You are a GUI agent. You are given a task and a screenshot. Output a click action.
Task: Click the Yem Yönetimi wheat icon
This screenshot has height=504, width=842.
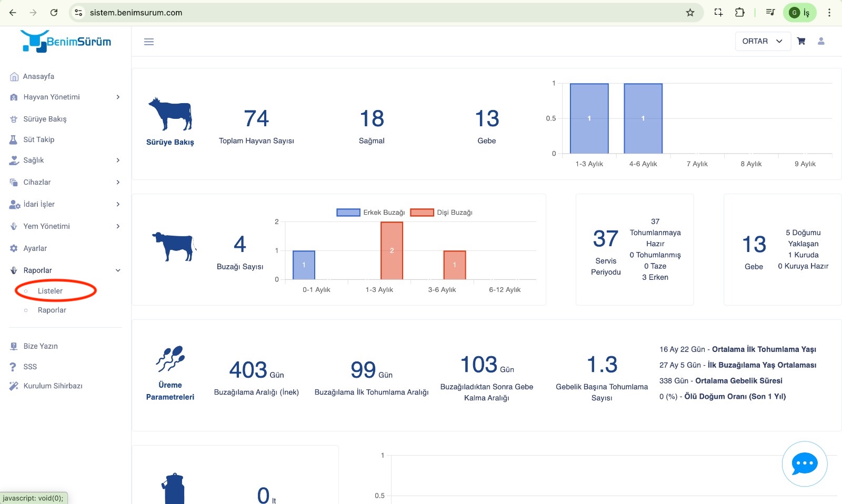coord(14,227)
